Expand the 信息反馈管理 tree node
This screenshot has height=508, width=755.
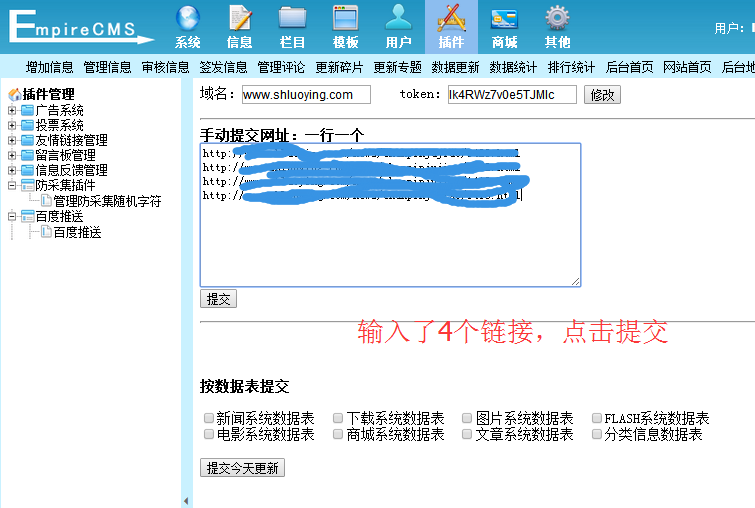tap(12, 170)
